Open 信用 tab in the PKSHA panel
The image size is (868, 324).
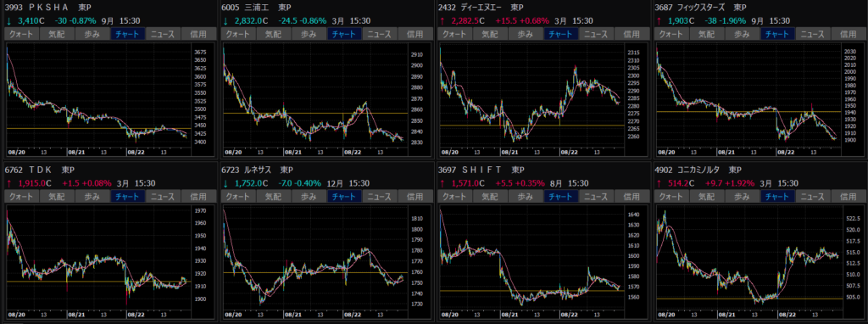[198, 34]
